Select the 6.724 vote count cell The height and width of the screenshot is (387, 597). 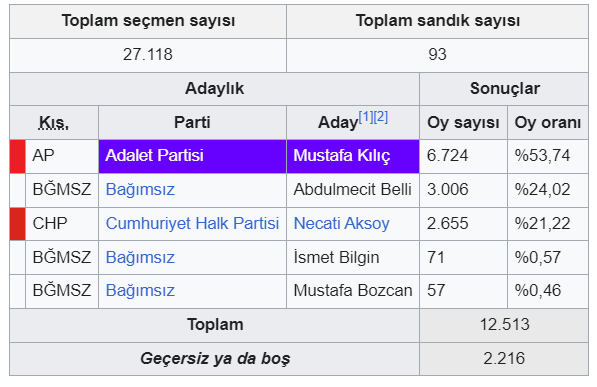(463, 156)
